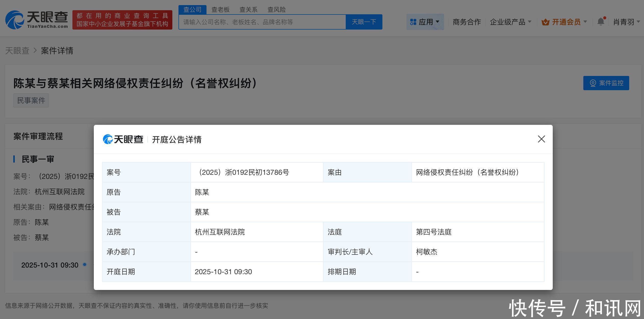Click the 排期日期 label cell
Viewport: 644px width, 319px height.
pyautogui.click(x=367, y=272)
